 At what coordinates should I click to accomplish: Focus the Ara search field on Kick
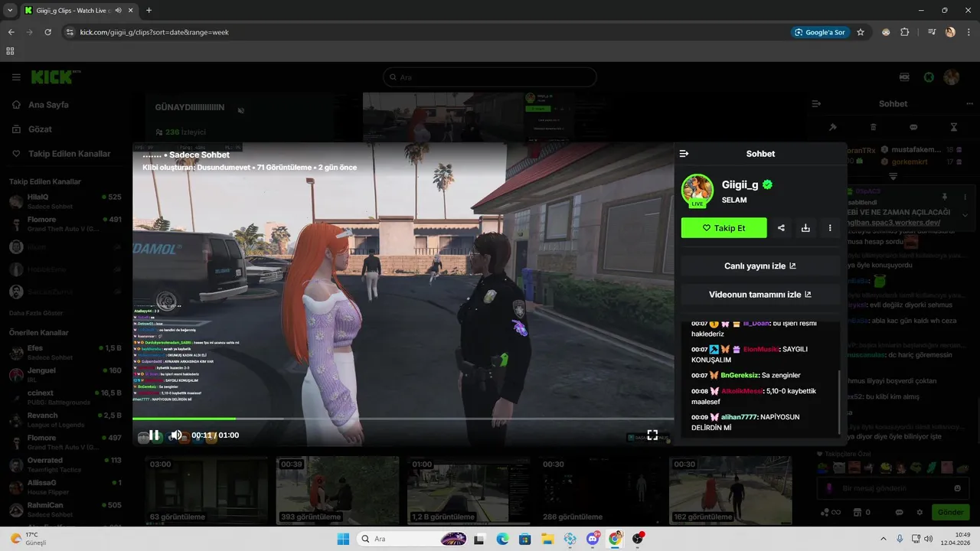[x=490, y=77]
